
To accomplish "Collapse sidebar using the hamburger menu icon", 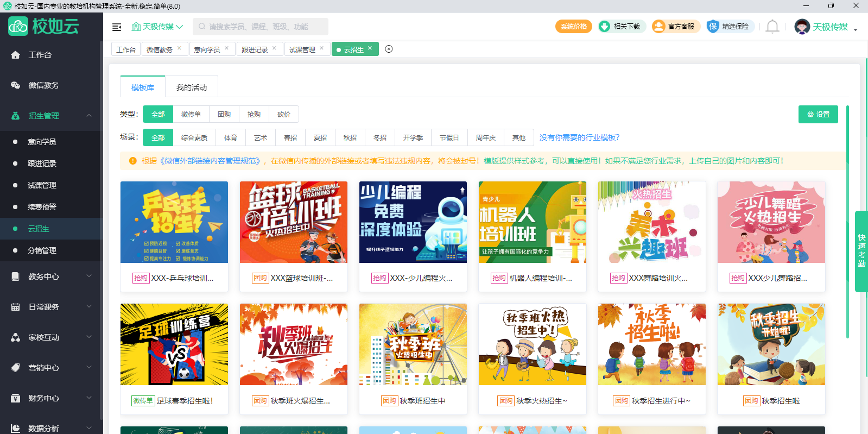I will click(117, 27).
